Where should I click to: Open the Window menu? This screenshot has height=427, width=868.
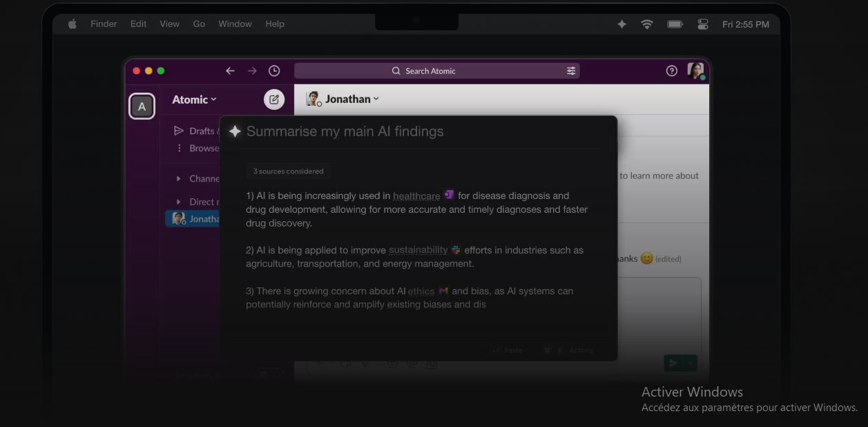pyautogui.click(x=235, y=24)
